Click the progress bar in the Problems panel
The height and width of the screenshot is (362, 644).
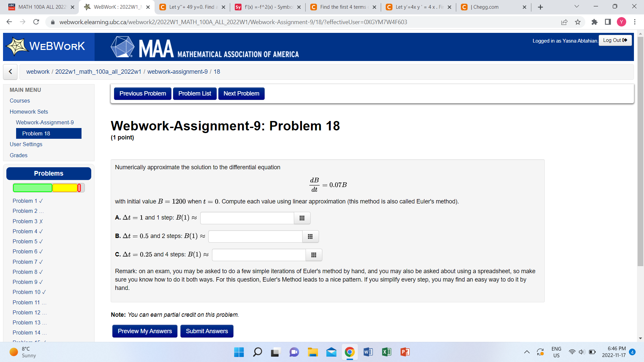click(x=48, y=188)
